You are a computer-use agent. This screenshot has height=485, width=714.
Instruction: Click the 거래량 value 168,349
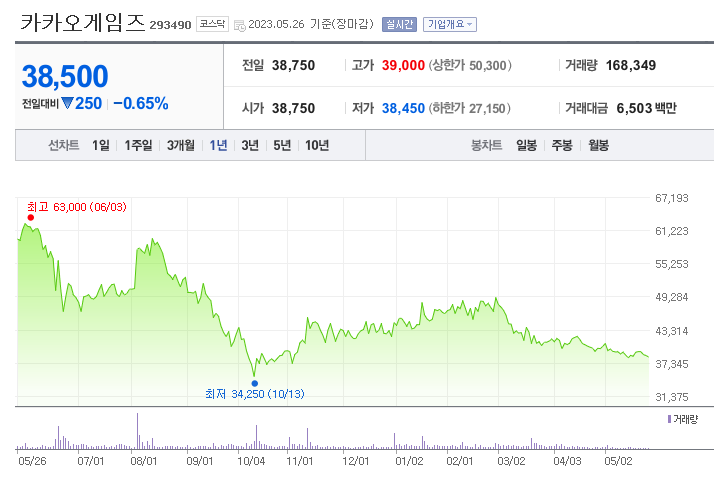tap(631, 66)
